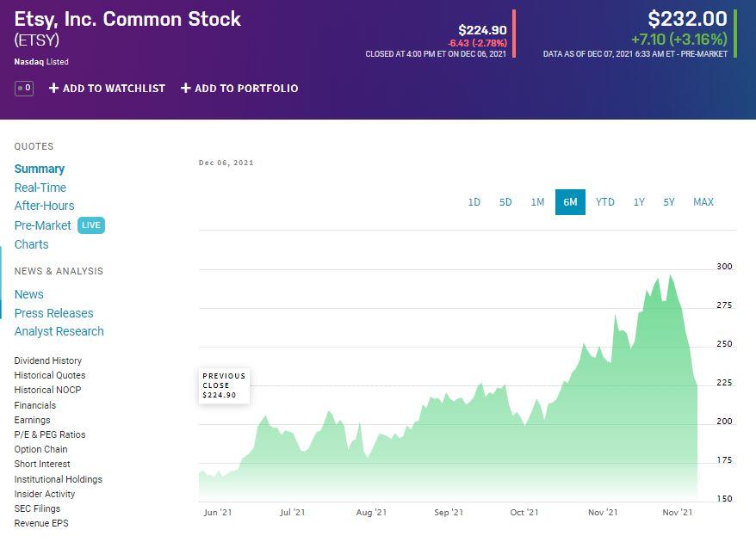The height and width of the screenshot is (542, 756).
Task: Go to Historical NOCP
Action: [47, 390]
